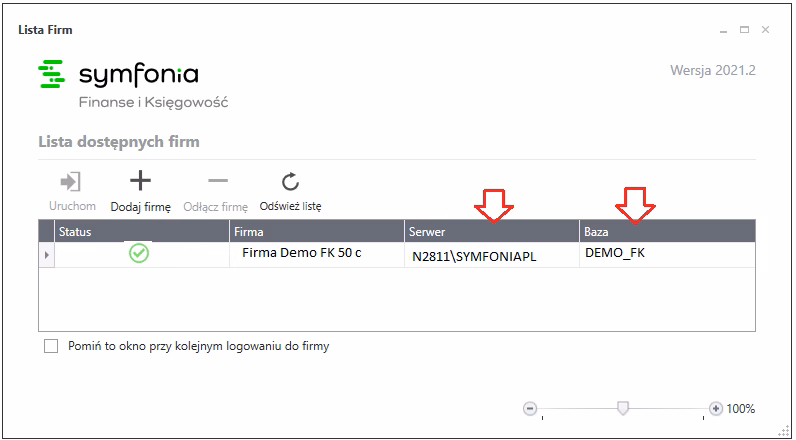Sort by the Firma column header

(x=317, y=232)
